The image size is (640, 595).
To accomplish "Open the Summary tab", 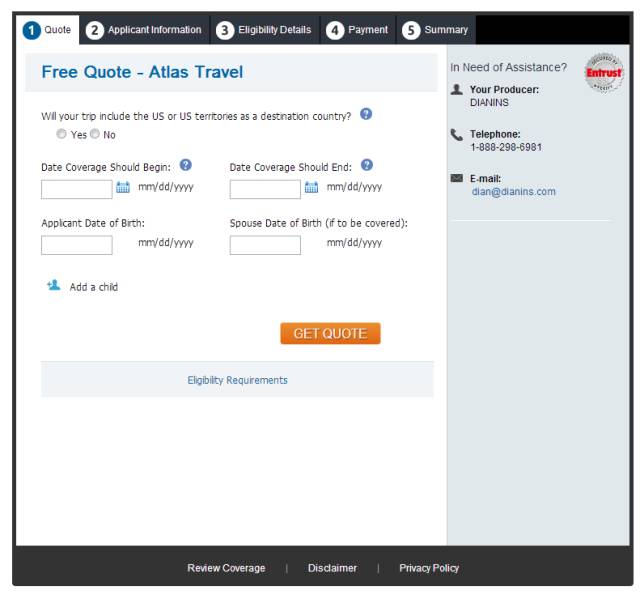I will coord(436,30).
